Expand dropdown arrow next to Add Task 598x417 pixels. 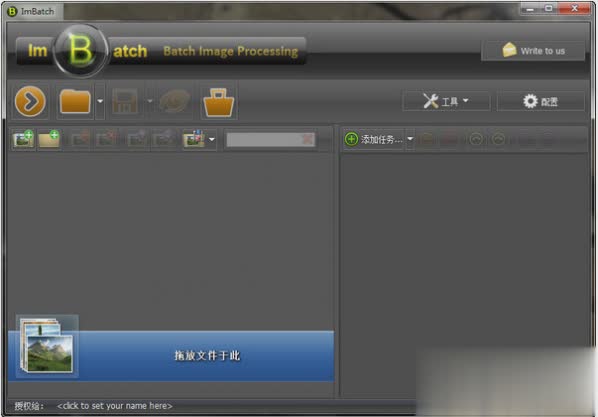410,139
